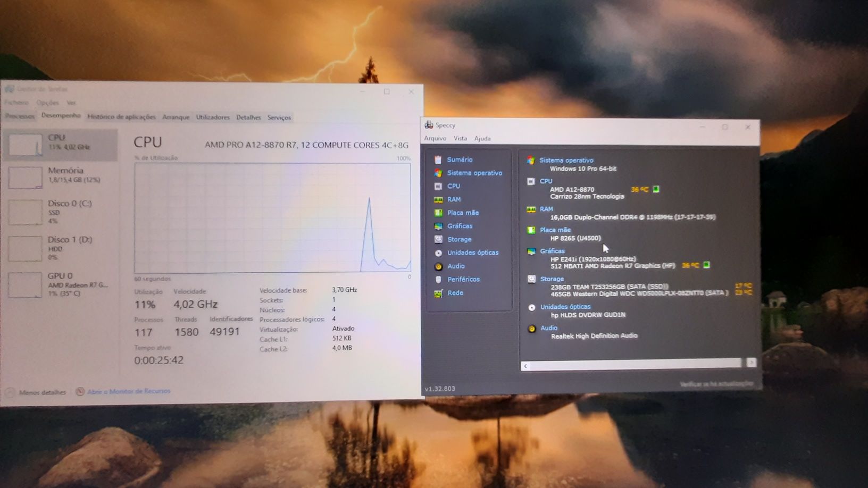Viewport: 868px width, 488px height.
Task: Click Verificar se há atualizações link
Action: [716, 384]
